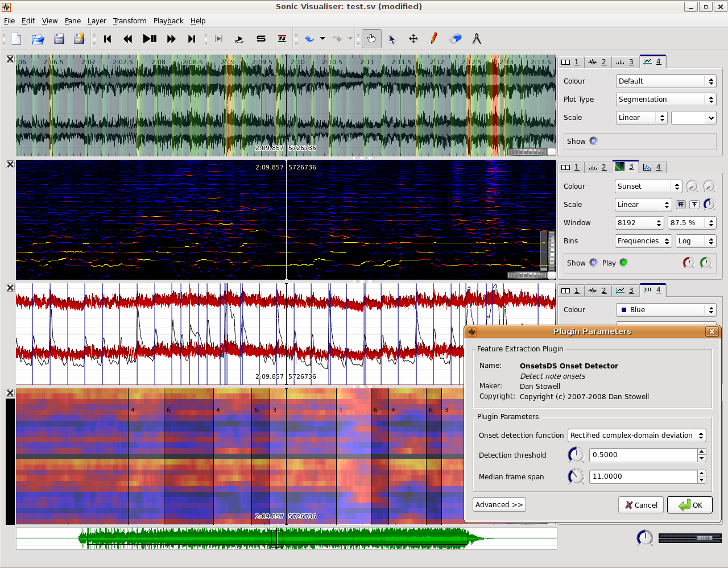Toggle the Play indicator for spectrogram
This screenshot has height=568, width=728.
[x=623, y=263]
